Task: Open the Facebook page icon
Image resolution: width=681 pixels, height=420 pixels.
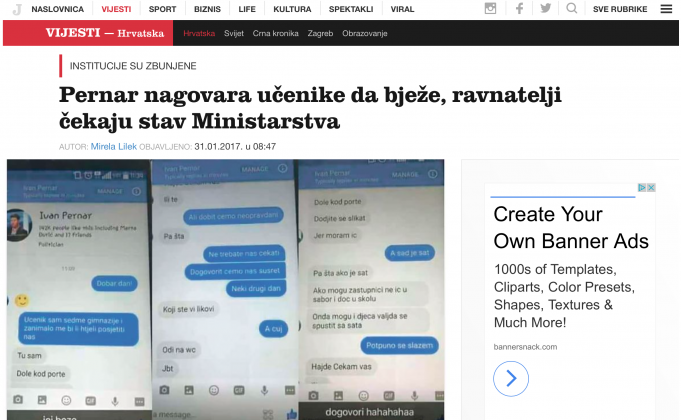Action: (519, 8)
